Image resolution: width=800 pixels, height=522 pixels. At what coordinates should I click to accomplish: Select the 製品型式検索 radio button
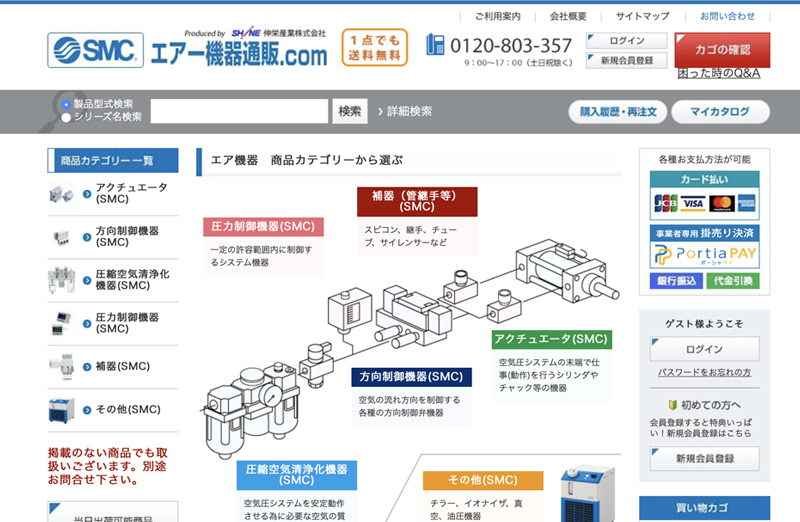point(66,104)
